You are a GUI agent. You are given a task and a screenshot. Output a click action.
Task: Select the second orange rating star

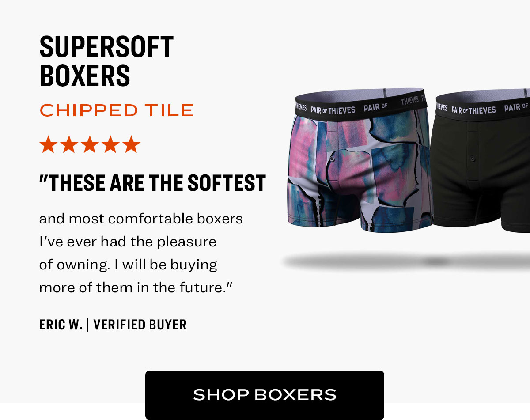coord(69,144)
